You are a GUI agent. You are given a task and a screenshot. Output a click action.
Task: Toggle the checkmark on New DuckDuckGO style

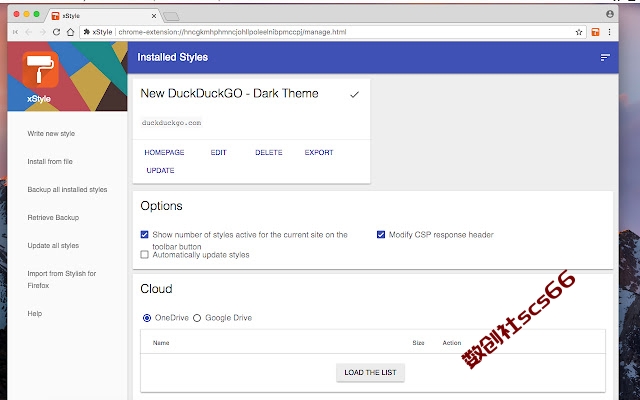point(354,94)
